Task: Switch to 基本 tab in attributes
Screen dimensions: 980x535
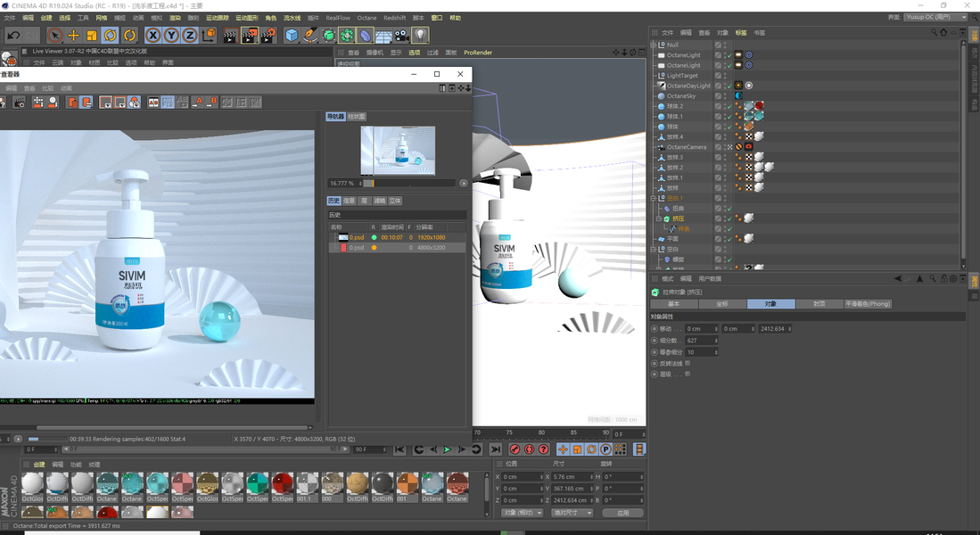Action: 674,304
